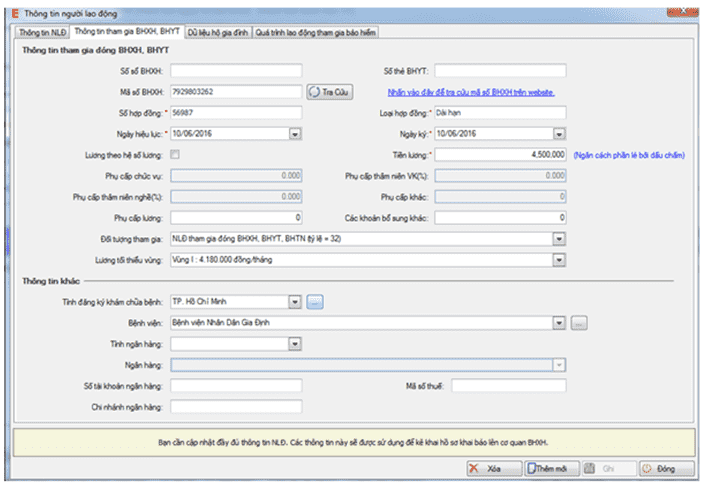Click the tra cứu mã số BHXH website link
This screenshot has height=485, width=705.
pos(464,92)
